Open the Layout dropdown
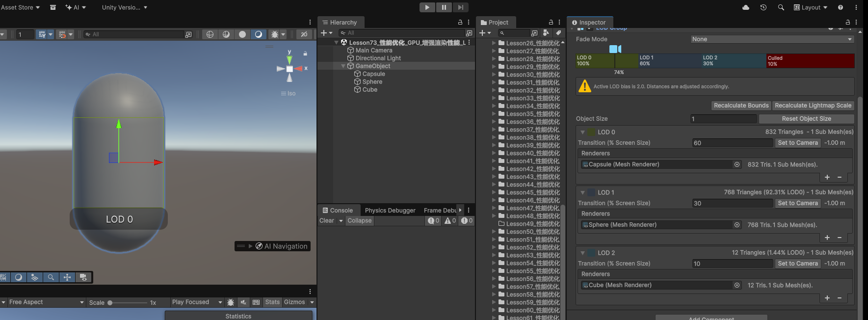The width and height of the screenshot is (868, 320). point(811,7)
